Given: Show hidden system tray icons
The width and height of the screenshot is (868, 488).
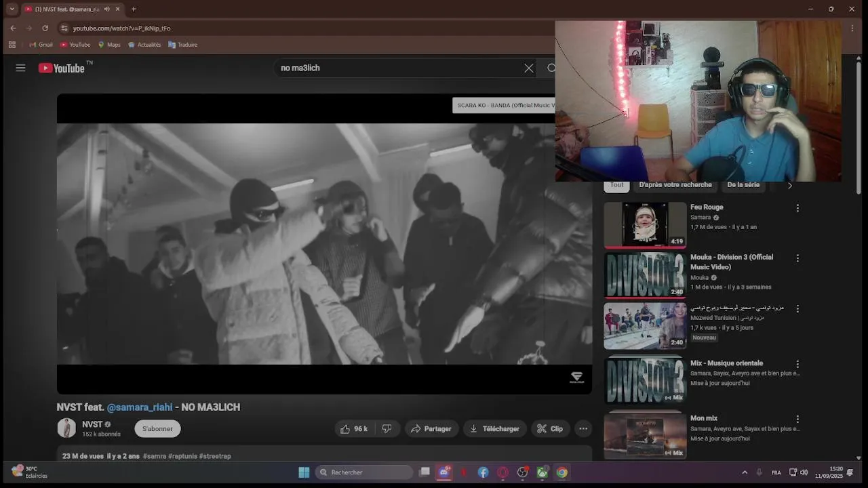Looking at the screenshot, I should (x=745, y=472).
